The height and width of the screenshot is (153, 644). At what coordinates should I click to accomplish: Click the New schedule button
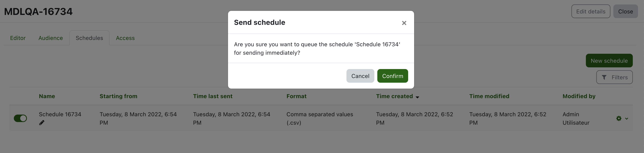(x=609, y=61)
